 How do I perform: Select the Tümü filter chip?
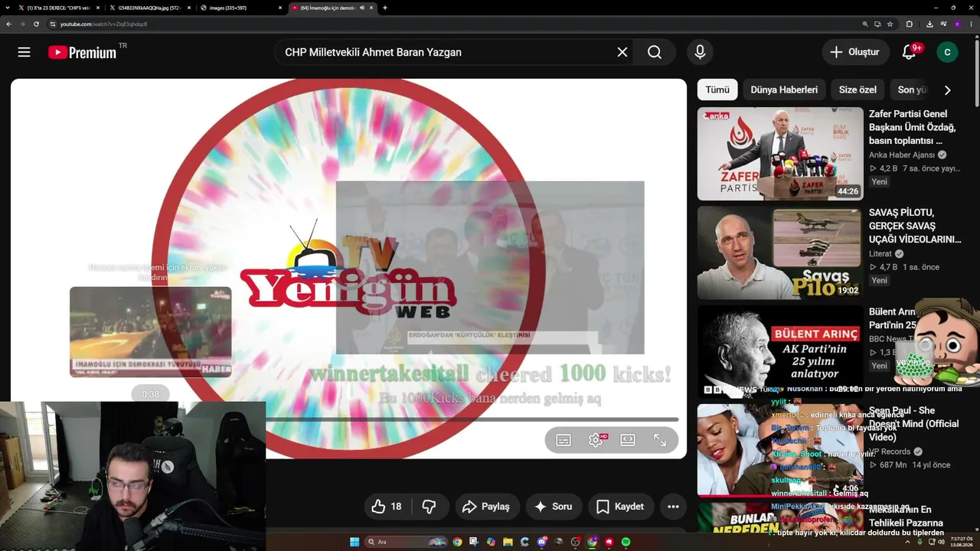coord(717,90)
